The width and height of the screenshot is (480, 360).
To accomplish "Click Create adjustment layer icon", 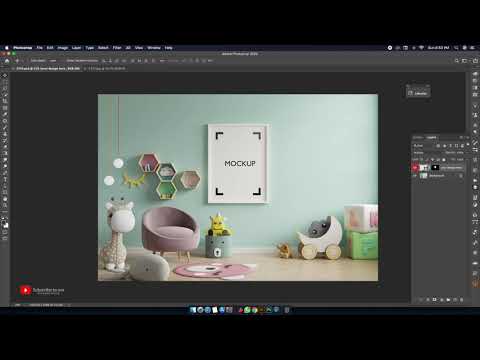I will pos(441,300).
